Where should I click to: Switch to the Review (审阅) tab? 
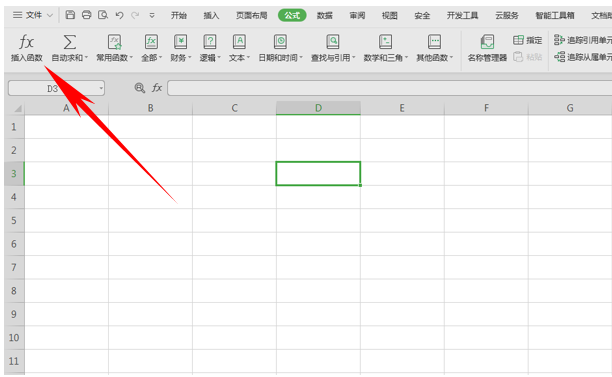pos(357,15)
